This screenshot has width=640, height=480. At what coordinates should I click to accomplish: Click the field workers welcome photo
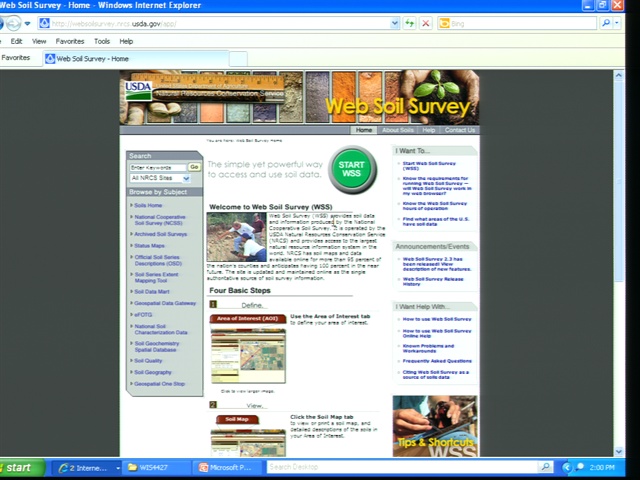coord(236,237)
